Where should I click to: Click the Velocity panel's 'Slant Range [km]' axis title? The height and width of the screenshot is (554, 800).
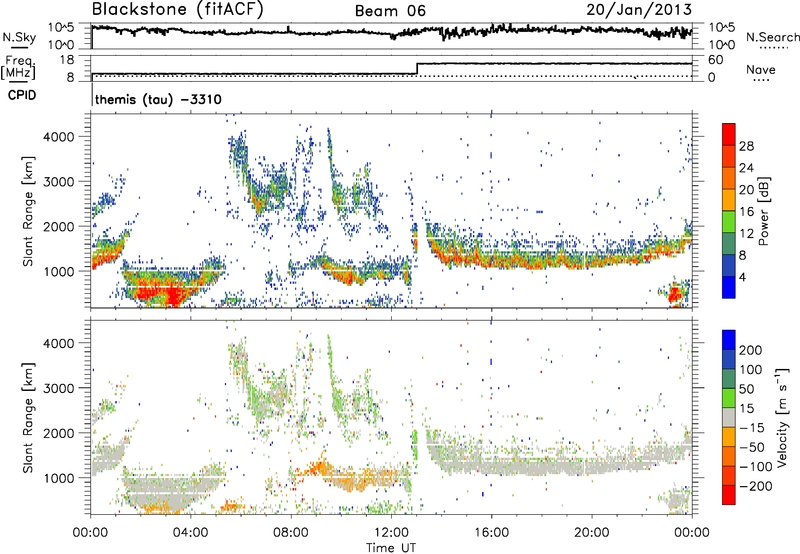coord(28,417)
